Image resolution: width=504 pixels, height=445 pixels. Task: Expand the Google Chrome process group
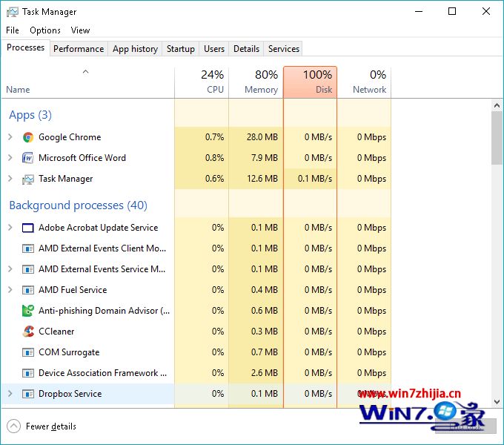(10, 137)
